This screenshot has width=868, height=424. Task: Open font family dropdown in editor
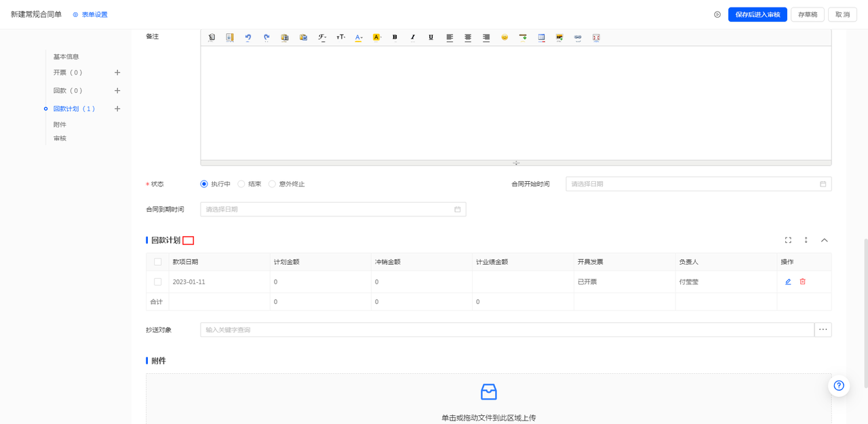pyautogui.click(x=322, y=37)
